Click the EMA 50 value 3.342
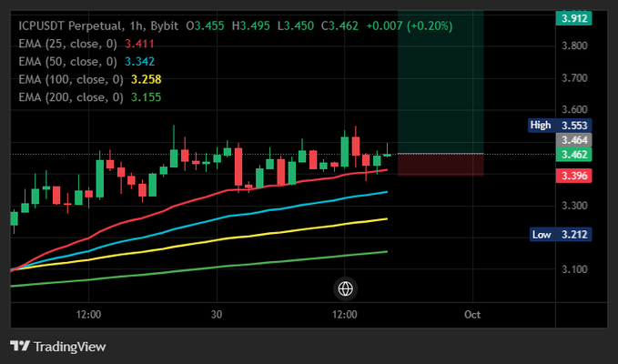This screenshot has width=618, height=364. point(139,62)
